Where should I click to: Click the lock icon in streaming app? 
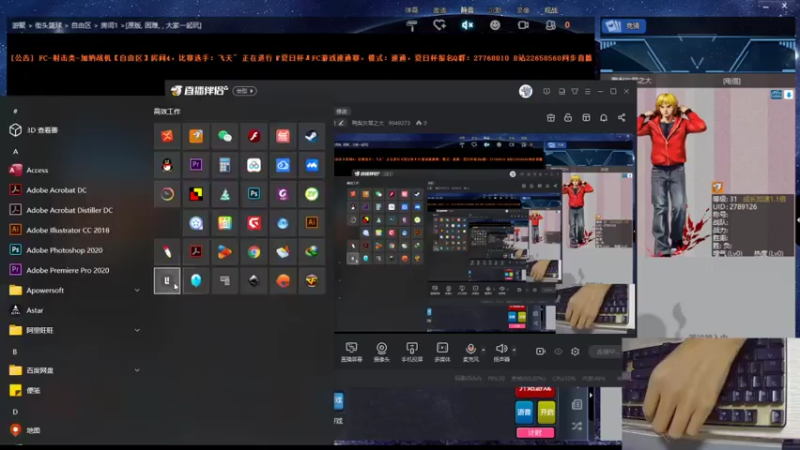pyautogui.click(x=568, y=118)
